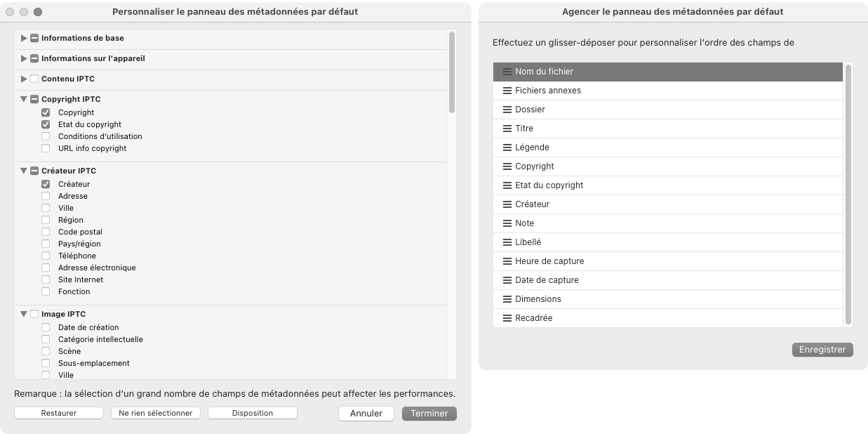Click the Enregistrer button
868x434 pixels.
pos(822,350)
